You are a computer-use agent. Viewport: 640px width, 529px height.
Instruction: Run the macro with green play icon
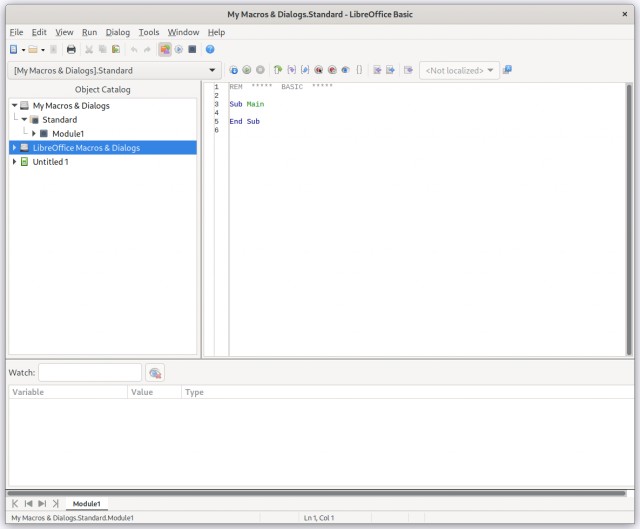tap(247, 70)
